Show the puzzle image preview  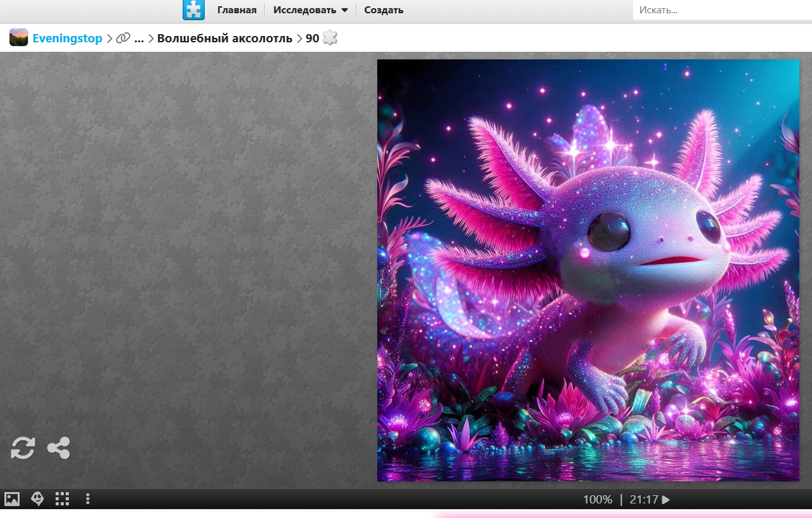[12, 499]
